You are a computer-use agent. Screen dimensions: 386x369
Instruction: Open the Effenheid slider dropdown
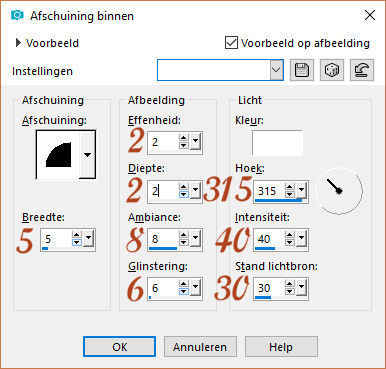(196, 142)
